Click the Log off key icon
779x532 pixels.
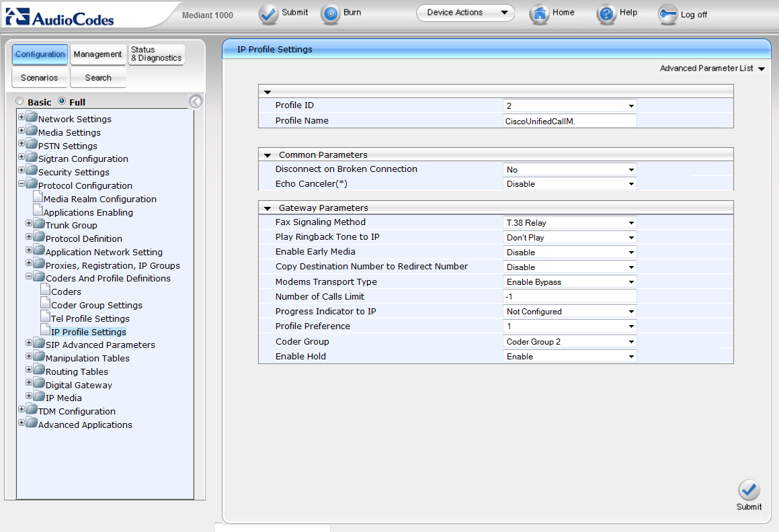coord(667,14)
